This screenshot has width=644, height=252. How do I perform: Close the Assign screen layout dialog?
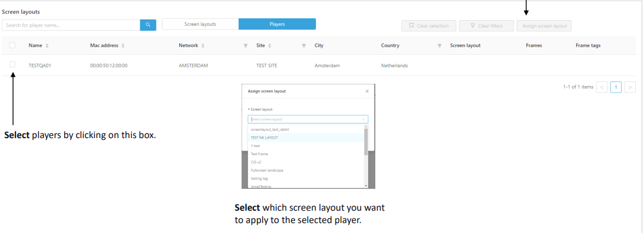tap(367, 91)
